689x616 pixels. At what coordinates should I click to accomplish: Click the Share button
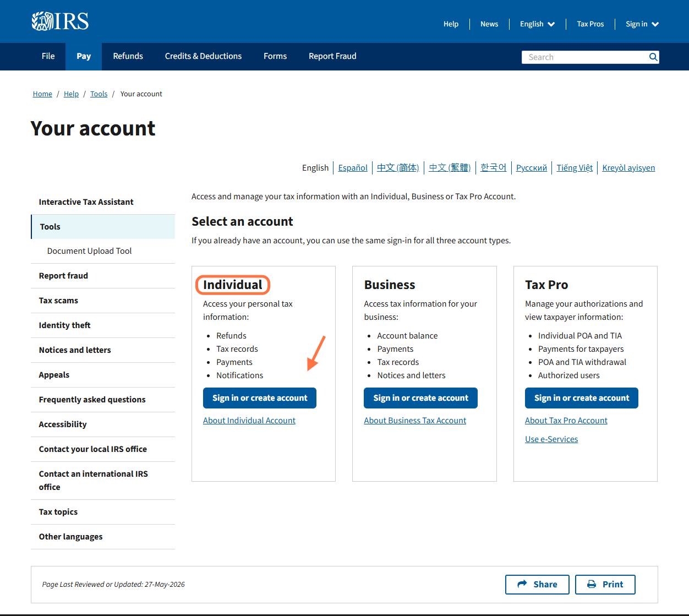(537, 584)
